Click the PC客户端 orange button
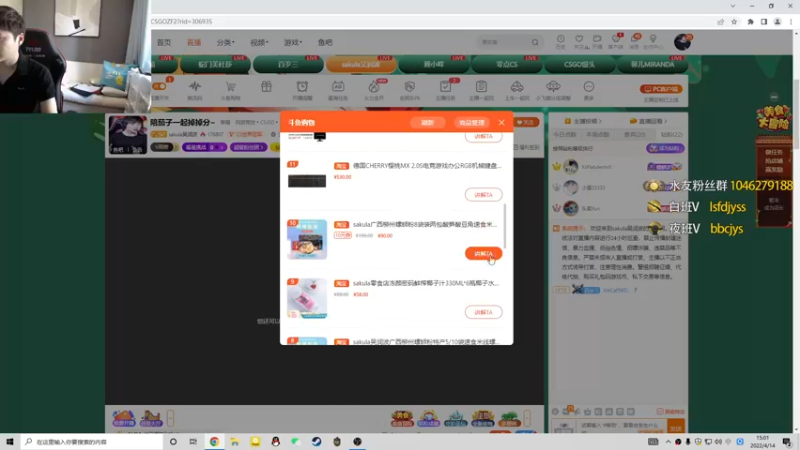 click(x=661, y=89)
